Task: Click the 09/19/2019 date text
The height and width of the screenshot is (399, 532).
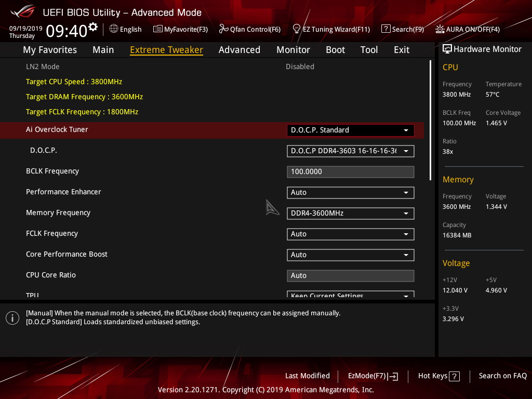Action: [26, 29]
